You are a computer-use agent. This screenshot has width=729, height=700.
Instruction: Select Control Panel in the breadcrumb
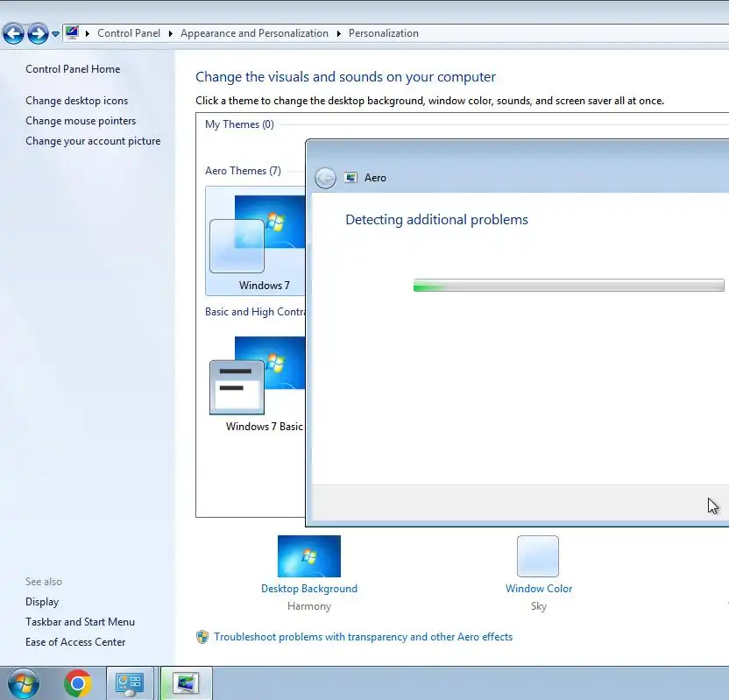(129, 33)
